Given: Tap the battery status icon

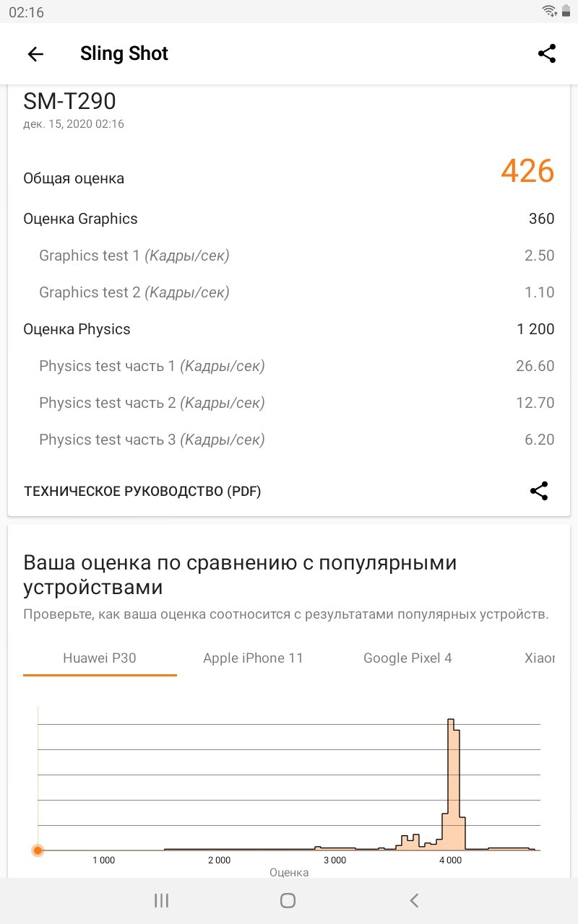Looking at the screenshot, I should [x=566, y=11].
